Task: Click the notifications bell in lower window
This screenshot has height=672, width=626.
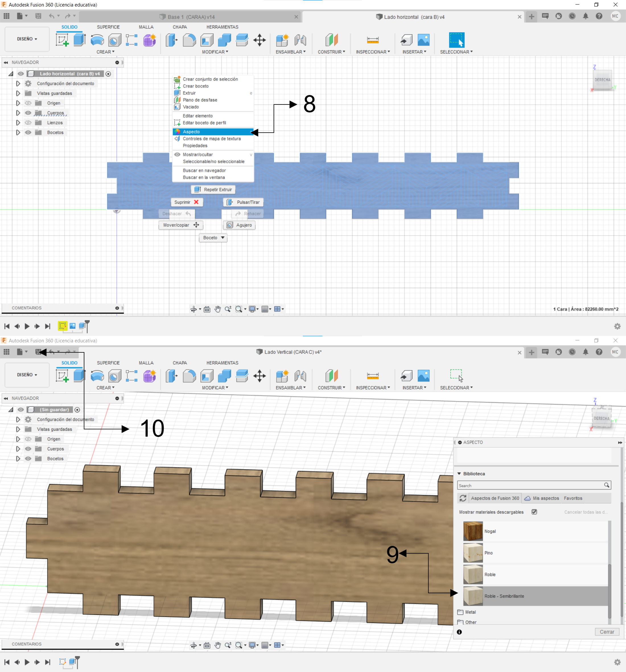Action: pos(585,352)
